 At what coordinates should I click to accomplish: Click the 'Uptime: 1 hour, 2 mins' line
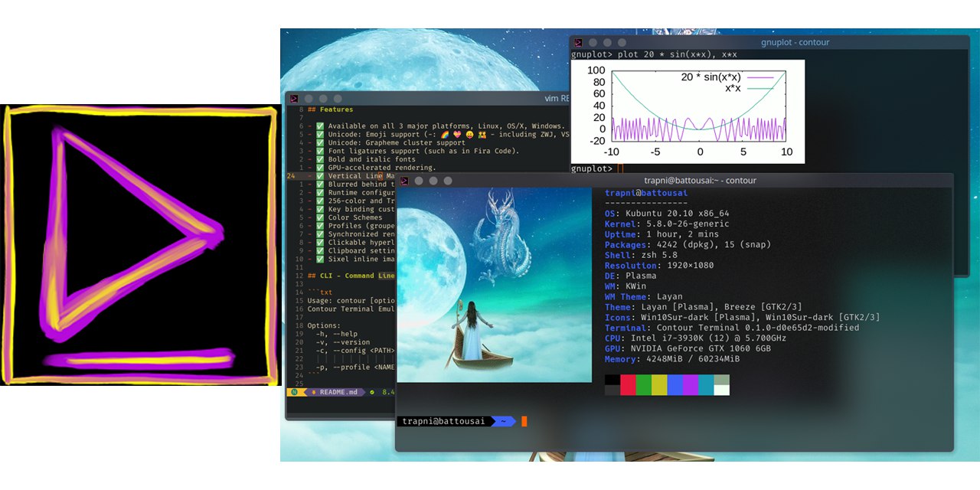(661, 234)
